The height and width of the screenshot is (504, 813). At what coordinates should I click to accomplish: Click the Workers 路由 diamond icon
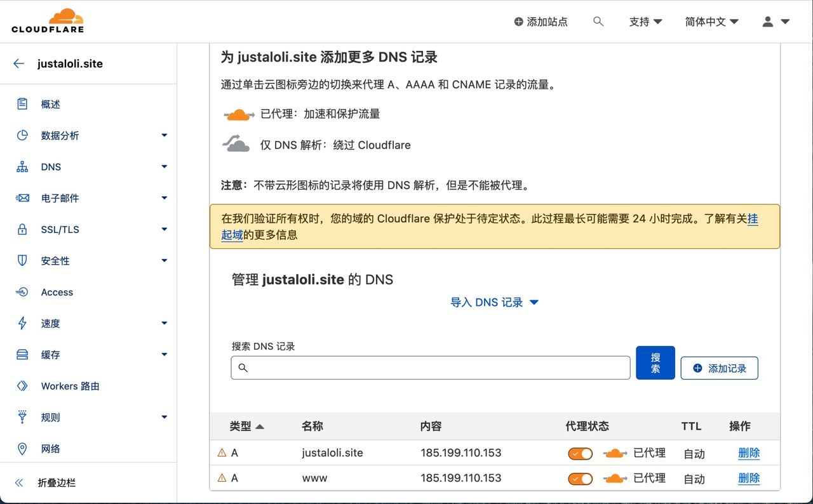pyautogui.click(x=22, y=386)
